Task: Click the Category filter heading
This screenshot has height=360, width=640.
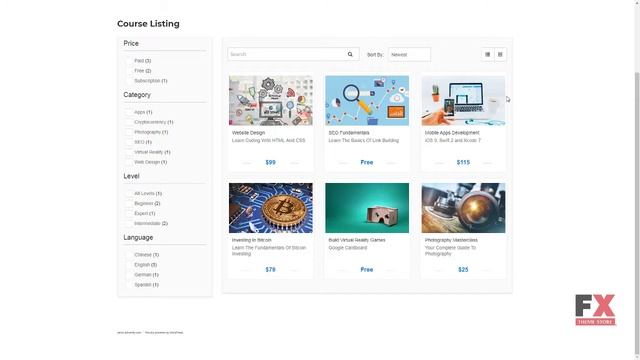Action: [x=137, y=95]
